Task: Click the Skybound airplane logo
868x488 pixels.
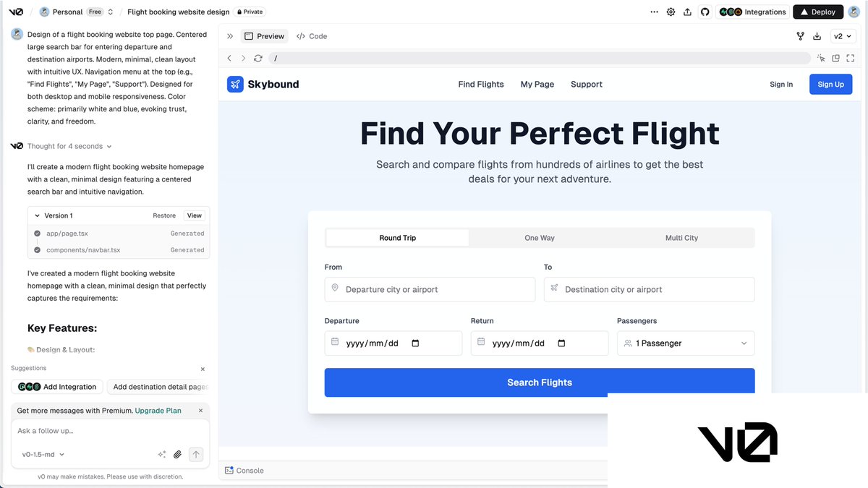Action: point(235,85)
